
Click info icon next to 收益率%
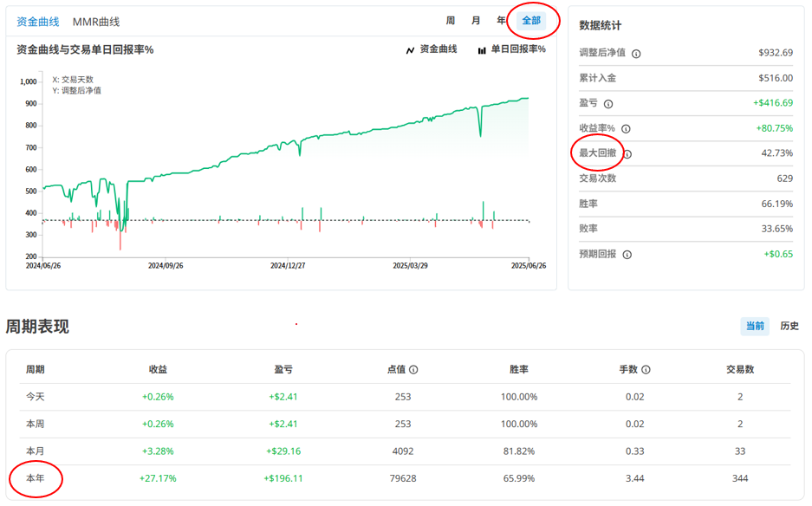point(626,129)
